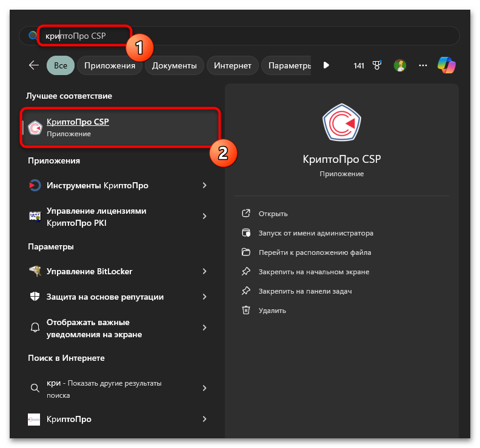480x448 pixels.
Task: Click the bell icon for Отображать важные уведомления
Action: point(35,328)
